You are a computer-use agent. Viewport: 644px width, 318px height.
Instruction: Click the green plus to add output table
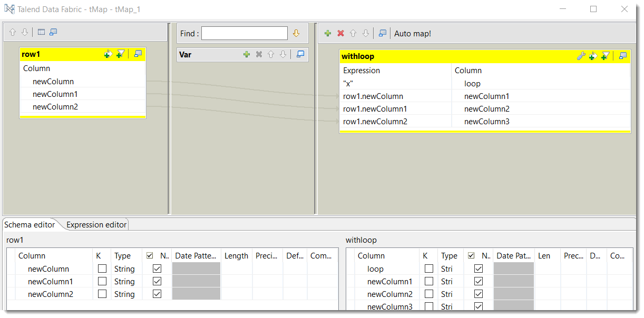click(x=328, y=33)
